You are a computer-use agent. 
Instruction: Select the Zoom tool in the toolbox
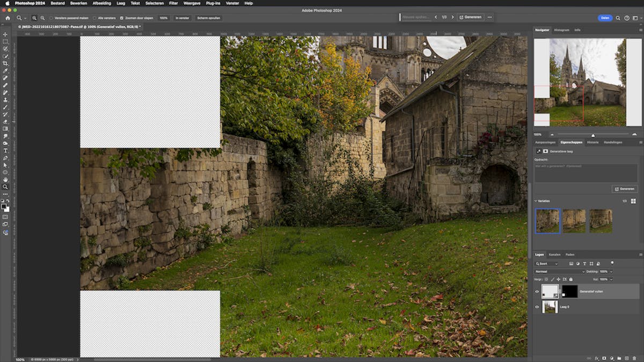5,187
